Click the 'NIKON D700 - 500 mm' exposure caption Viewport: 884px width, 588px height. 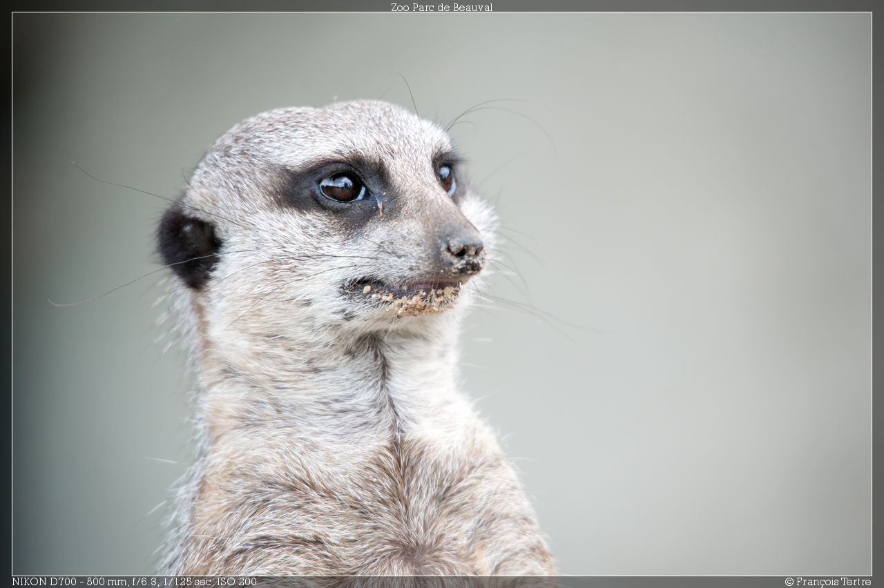134,582
